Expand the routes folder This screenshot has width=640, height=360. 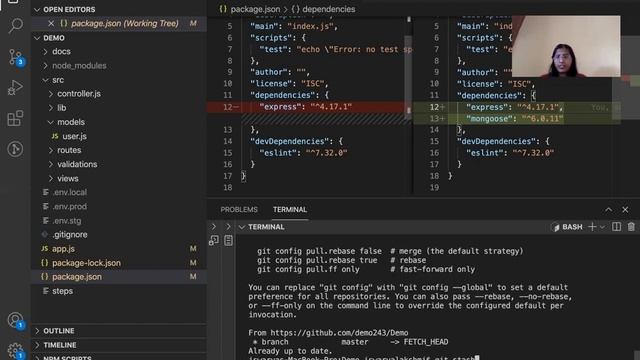click(x=69, y=150)
